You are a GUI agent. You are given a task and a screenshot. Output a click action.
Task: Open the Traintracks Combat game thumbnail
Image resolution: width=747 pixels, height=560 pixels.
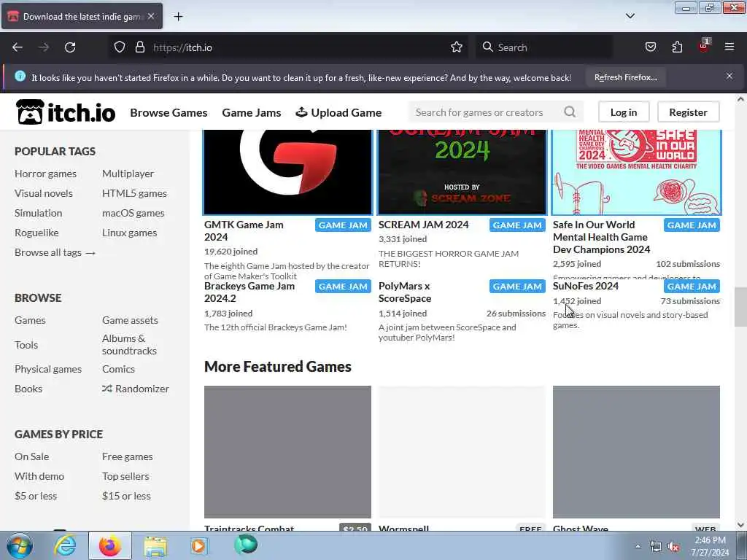(287, 452)
